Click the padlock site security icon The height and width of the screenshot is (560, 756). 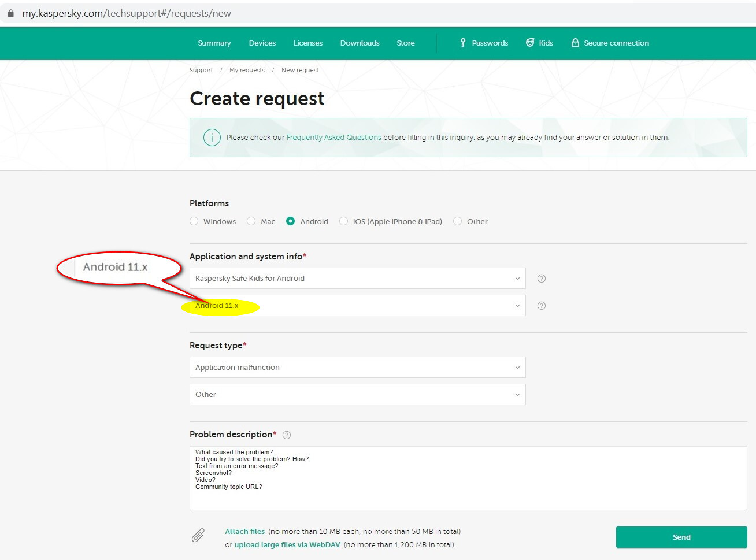click(10, 13)
